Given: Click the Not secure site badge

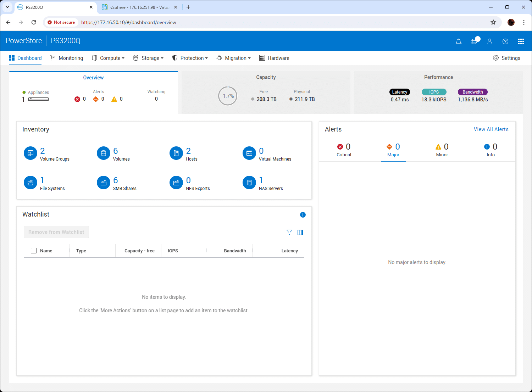Looking at the screenshot, I should pos(61,22).
